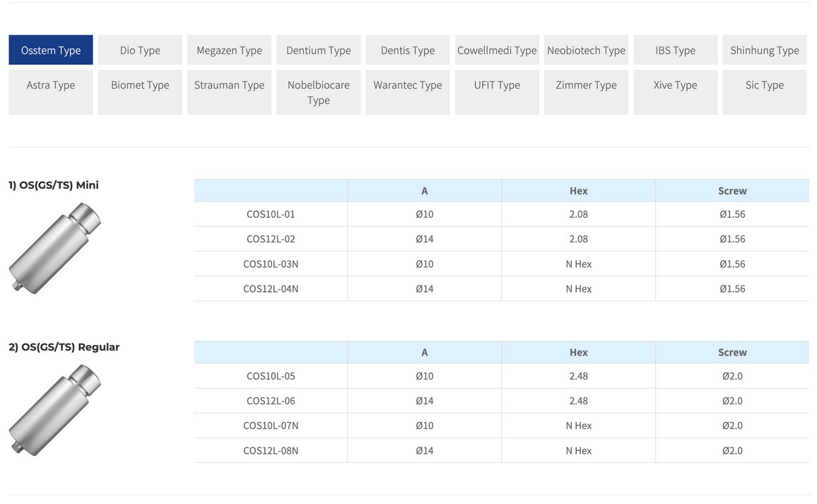
Task: Click the OS(GS/TS) Mini product image
Action: click(55, 247)
